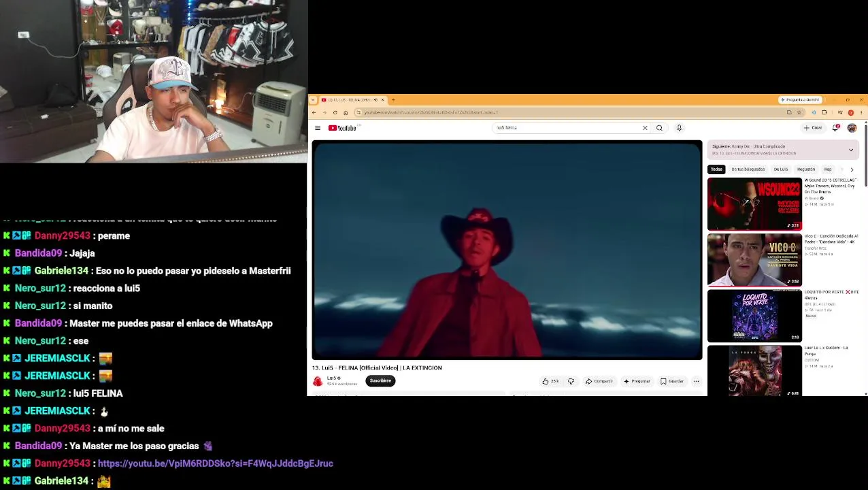Click the Preguntar button

coord(637,381)
